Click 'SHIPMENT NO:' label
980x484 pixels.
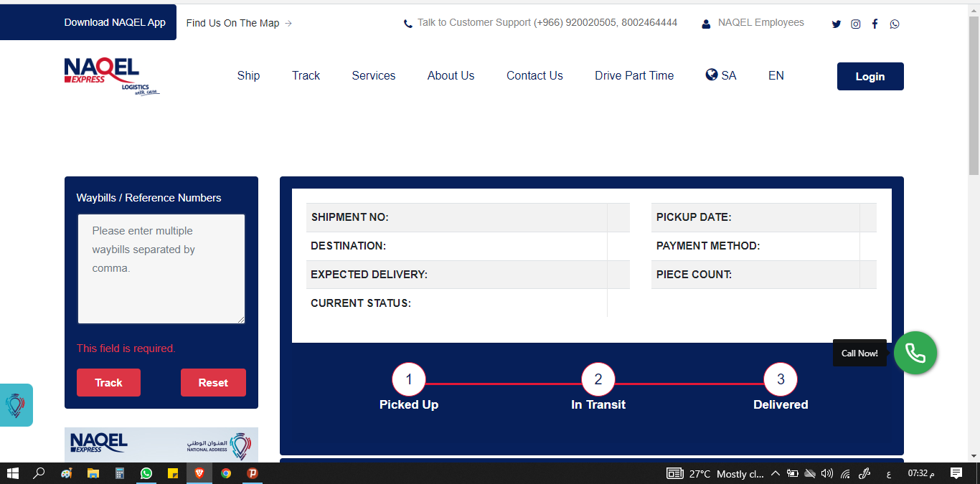pyautogui.click(x=350, y=217)
